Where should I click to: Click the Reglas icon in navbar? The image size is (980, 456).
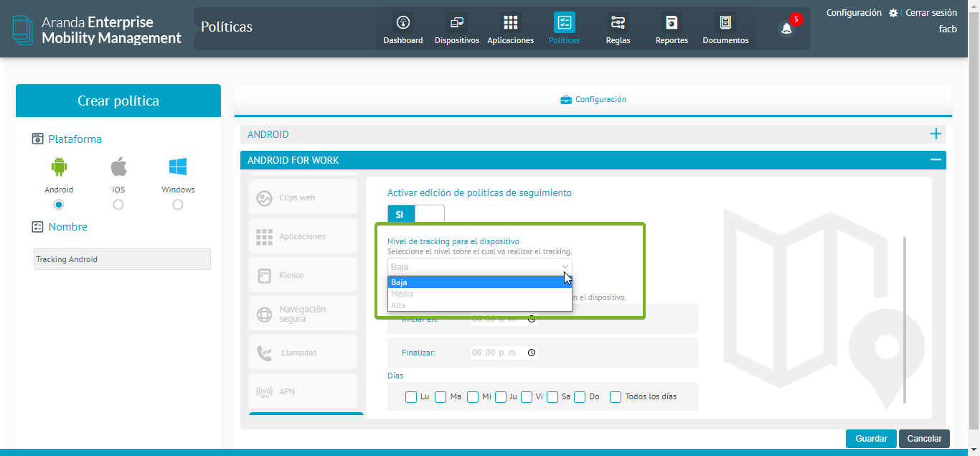tap(618, 23)
